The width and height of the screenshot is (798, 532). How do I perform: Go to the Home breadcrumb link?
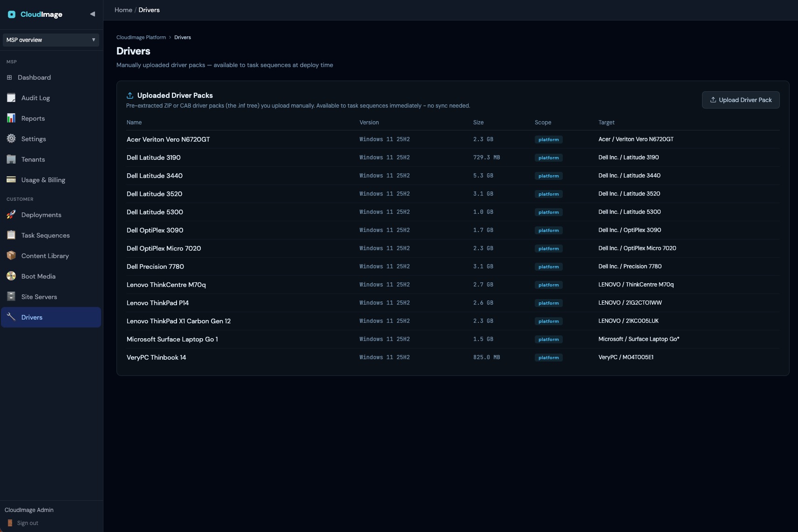[123, 10]
